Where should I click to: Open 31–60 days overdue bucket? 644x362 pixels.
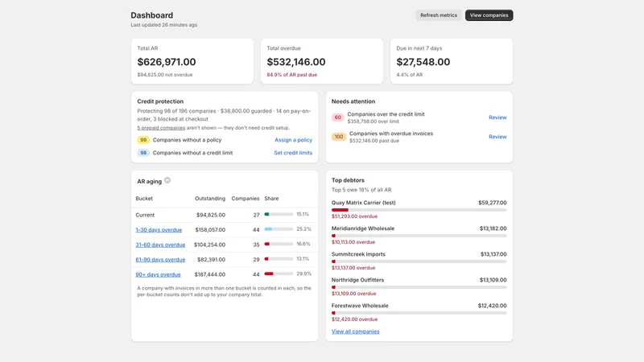point(160,245)
